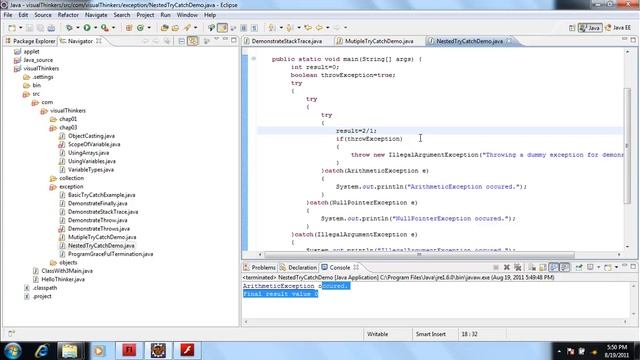The width and height of the screenshot is (640, 360).
Task: Click Display Selected Console icon
Action: (x=590, y=267)
